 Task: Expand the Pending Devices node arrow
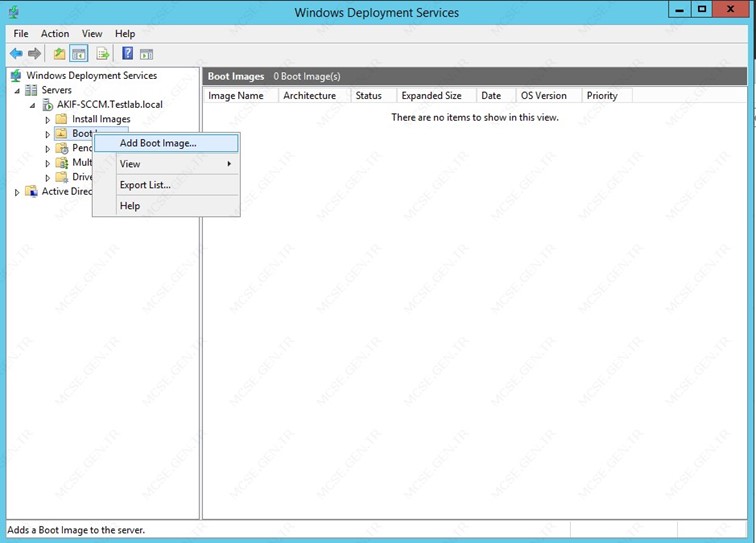47,149
